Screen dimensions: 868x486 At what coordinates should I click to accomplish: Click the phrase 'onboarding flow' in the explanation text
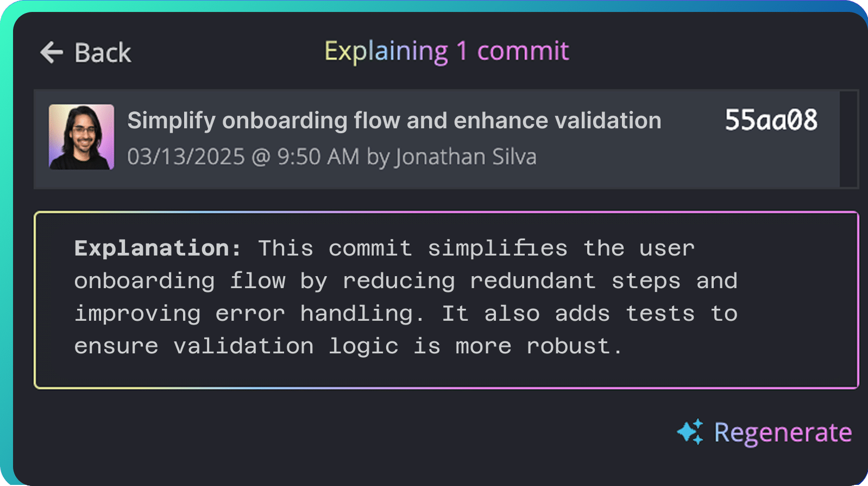click(180, 281)
